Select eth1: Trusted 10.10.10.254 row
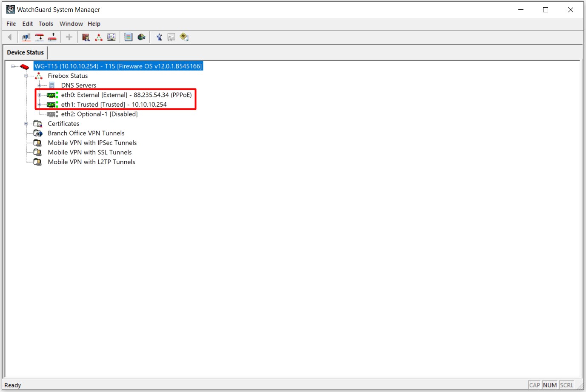This screenshot has height=392, width=586. tap(114, 105)
